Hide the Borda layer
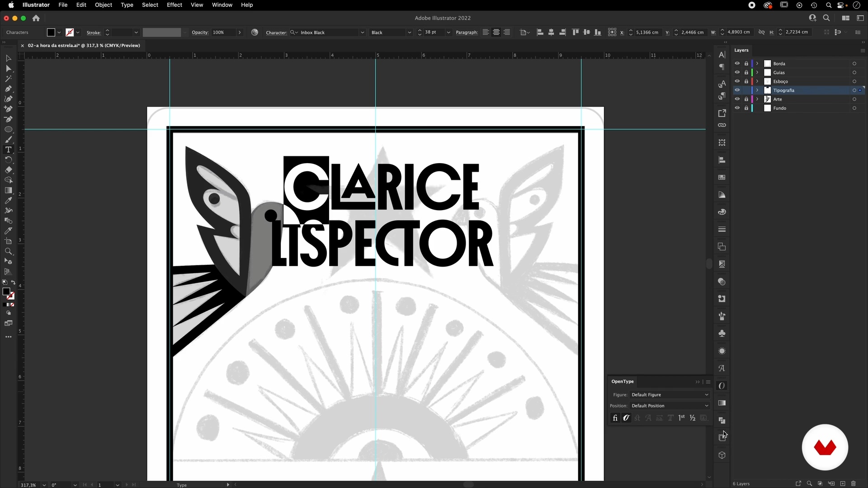Screen dimensions: 868x488 (x=737, y=64)
